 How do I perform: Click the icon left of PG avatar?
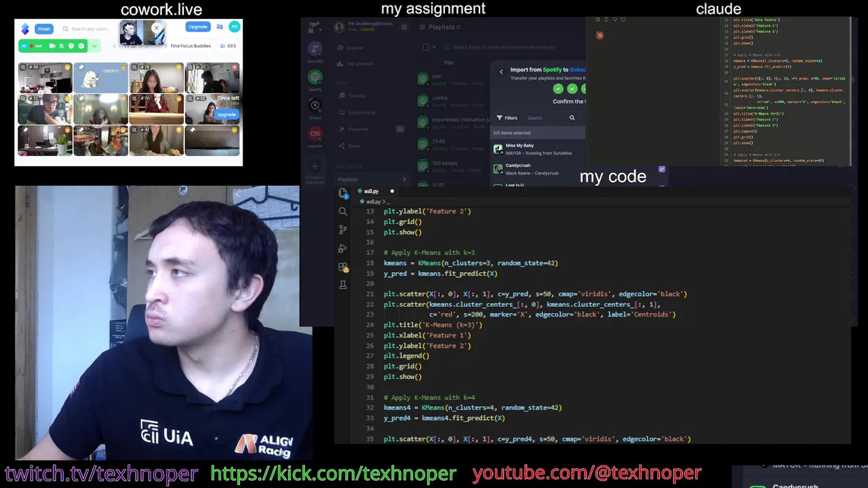pyautogui.click(x=220, y=27)
